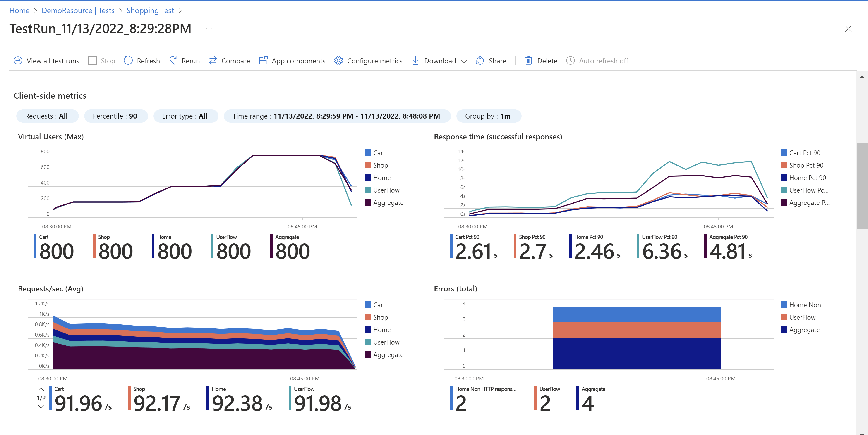Toggle the Cart series in Virtual Users legend

368,152
